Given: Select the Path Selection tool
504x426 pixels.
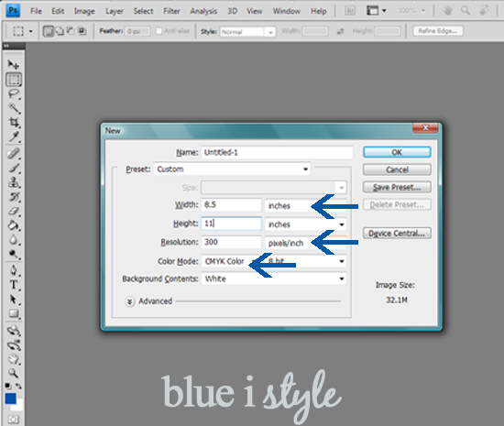Looking at the screenshot, I should coord(14,299).
